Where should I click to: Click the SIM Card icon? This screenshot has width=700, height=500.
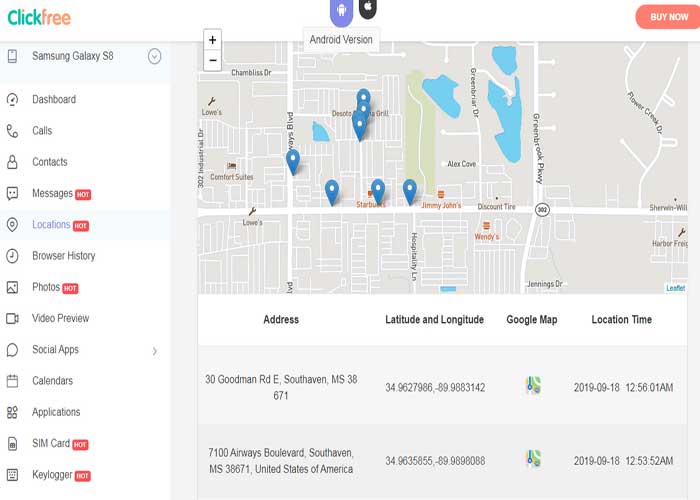(12, 444)
